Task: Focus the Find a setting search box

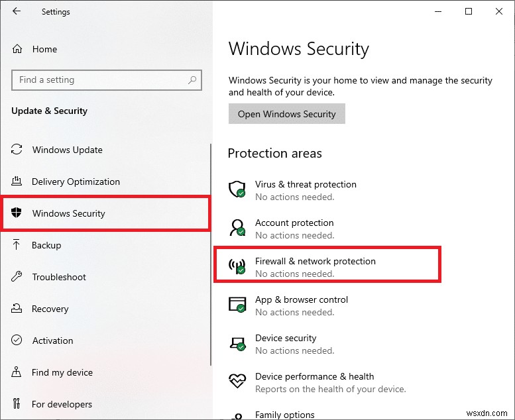Action: point(99,80)
